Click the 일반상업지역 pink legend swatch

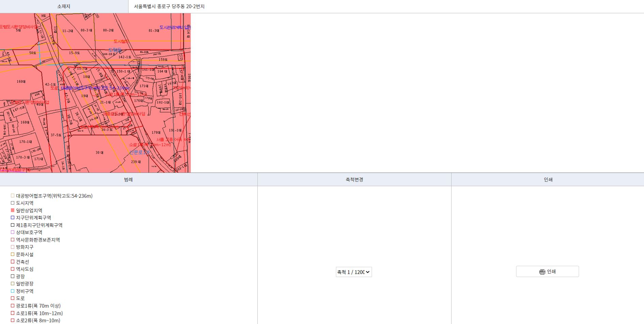pyautogui.click(x=13, y=210)
